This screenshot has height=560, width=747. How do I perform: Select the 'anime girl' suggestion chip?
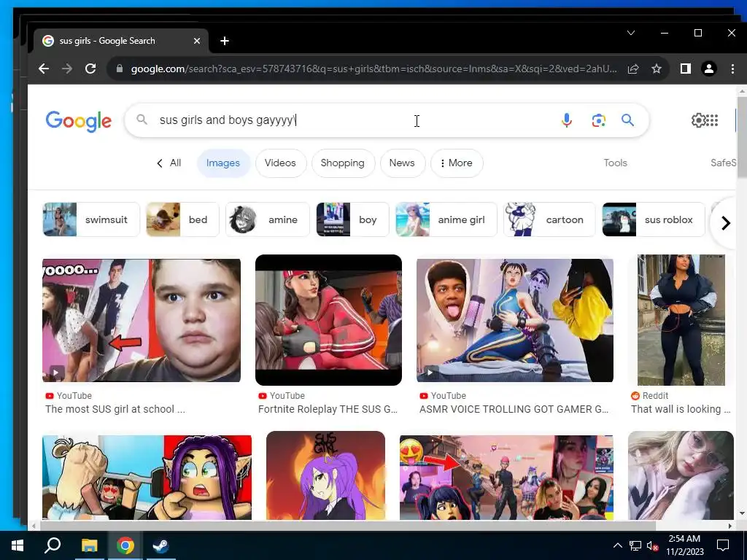pos(446,219)
